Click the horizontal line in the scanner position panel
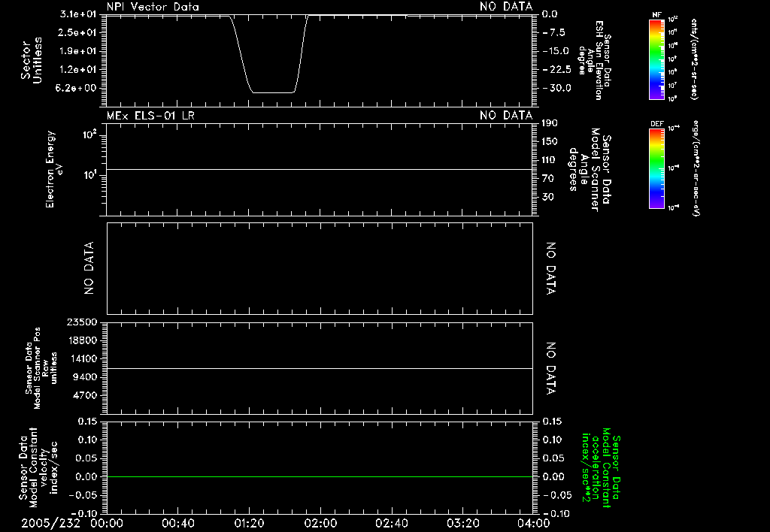The height and width of the screenshot is (532, 770). click(320, 368)
